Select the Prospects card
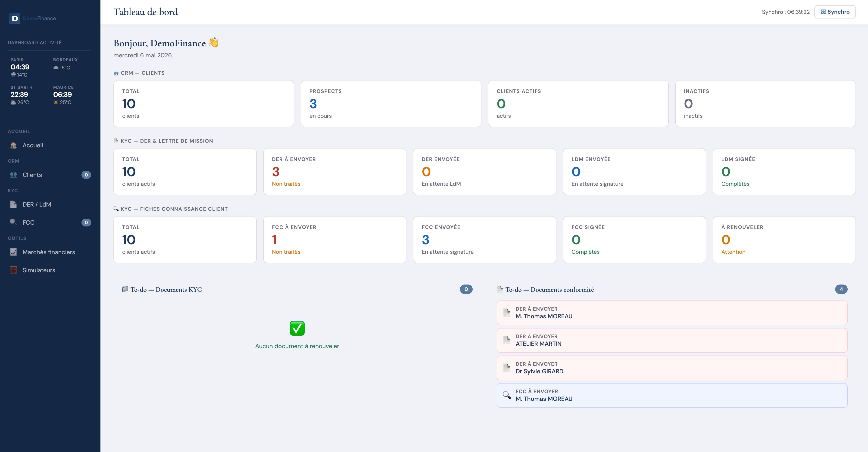The image size is (868, 452). tap(391, 103)
